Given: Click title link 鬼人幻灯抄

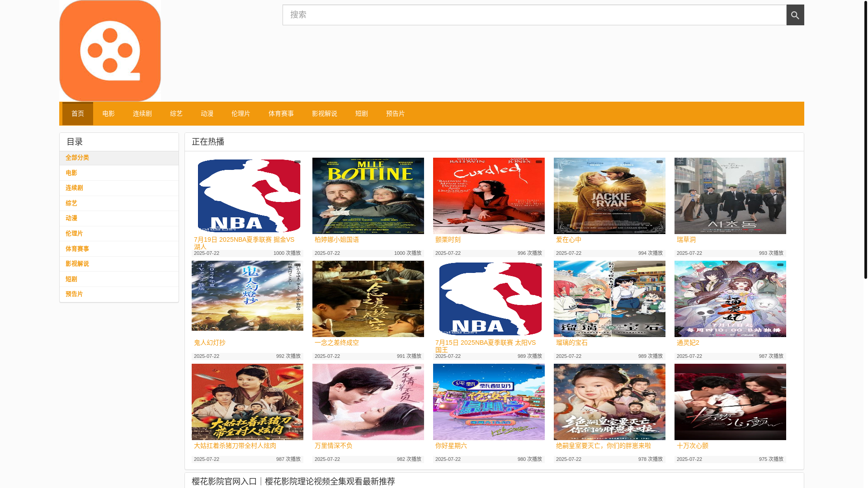Looking at the screenshot, I should (x=210, y=343).
